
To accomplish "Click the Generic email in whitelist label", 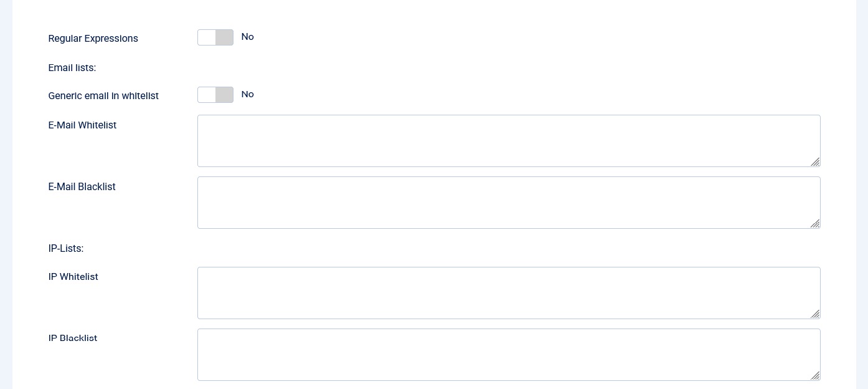I will [103, 96].
